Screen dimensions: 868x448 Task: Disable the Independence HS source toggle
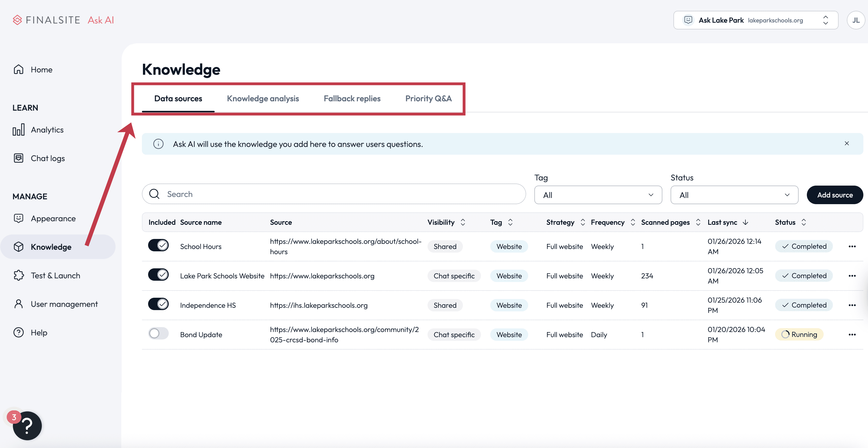(x=158, y=304)
